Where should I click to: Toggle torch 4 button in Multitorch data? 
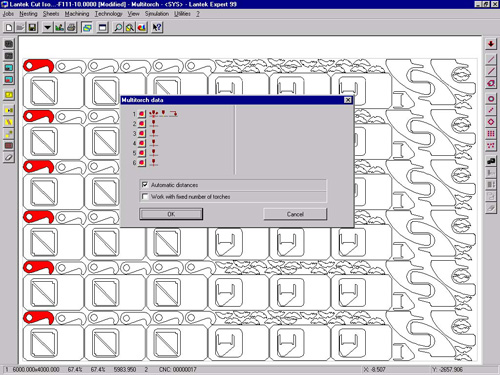(142, 143)
